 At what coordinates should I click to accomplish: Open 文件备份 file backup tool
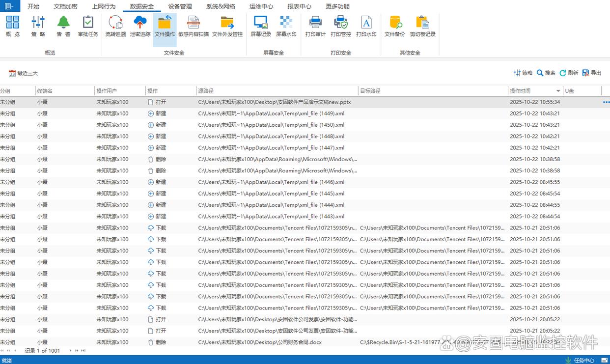(394, 27)
